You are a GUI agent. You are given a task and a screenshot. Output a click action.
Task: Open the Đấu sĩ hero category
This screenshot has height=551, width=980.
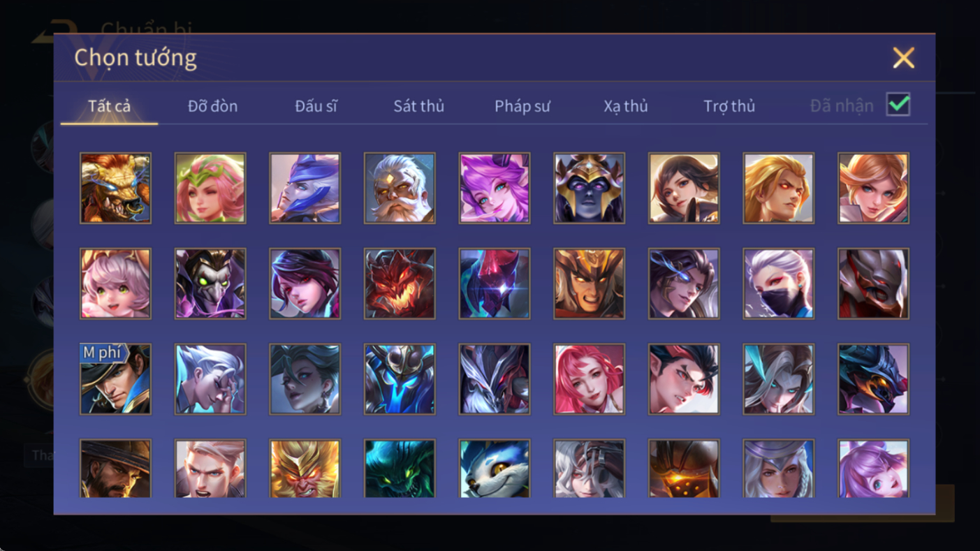click(316, 106)
